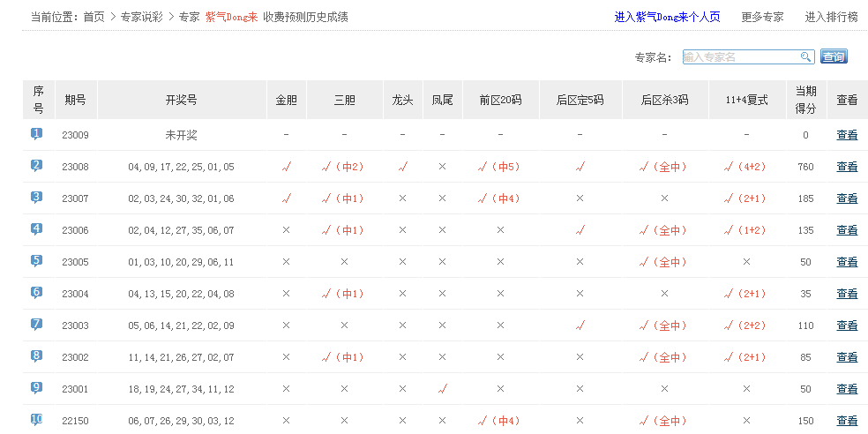Open 查看 link for period 22150
868x434 pixels.
pyautogui.click(x=847, y=421)
